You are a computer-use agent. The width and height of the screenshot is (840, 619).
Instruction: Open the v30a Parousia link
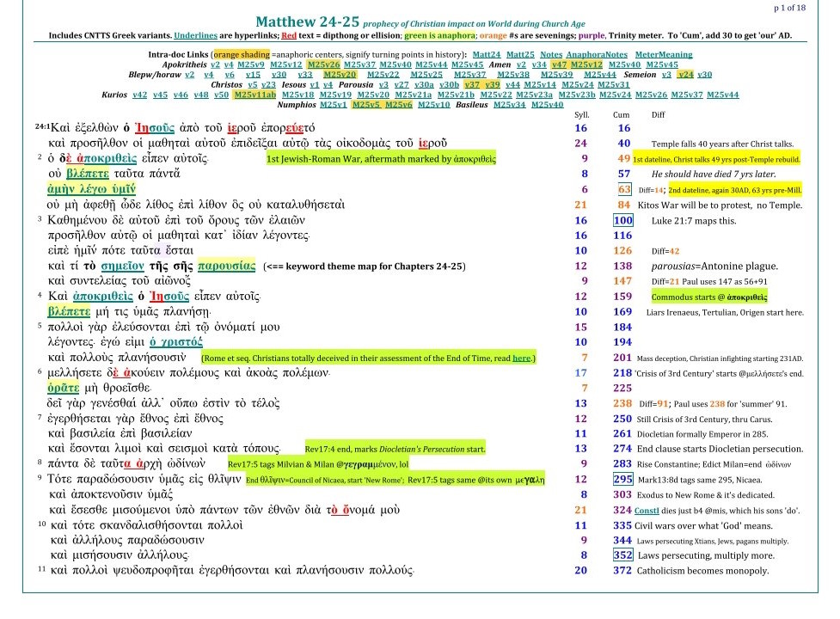[424, 84]
